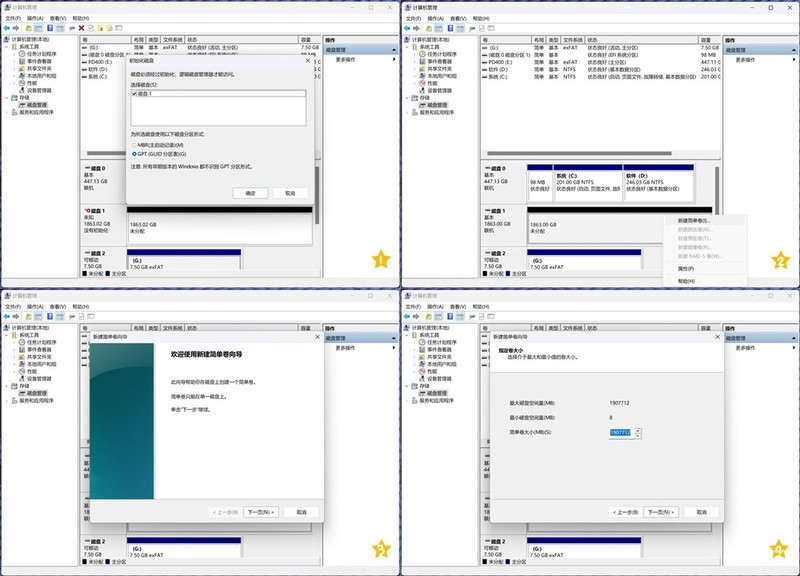Click back arrow in the 指定卷大小 window toolbar
800x576 pixels.
tap(407, 316)
